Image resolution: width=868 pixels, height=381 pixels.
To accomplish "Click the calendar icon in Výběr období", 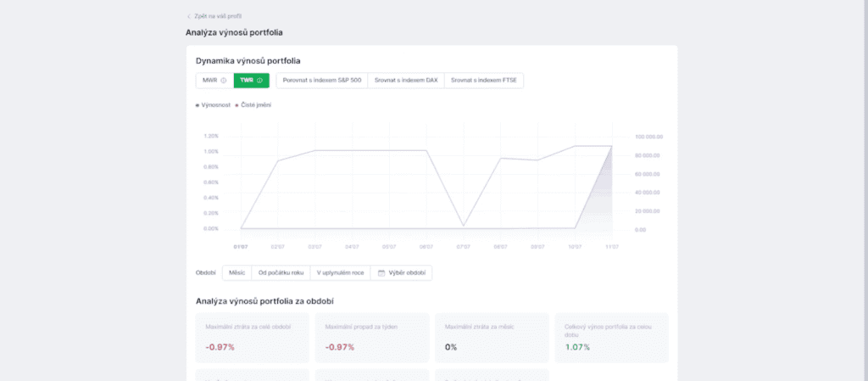I will click(x=382, y=273).
